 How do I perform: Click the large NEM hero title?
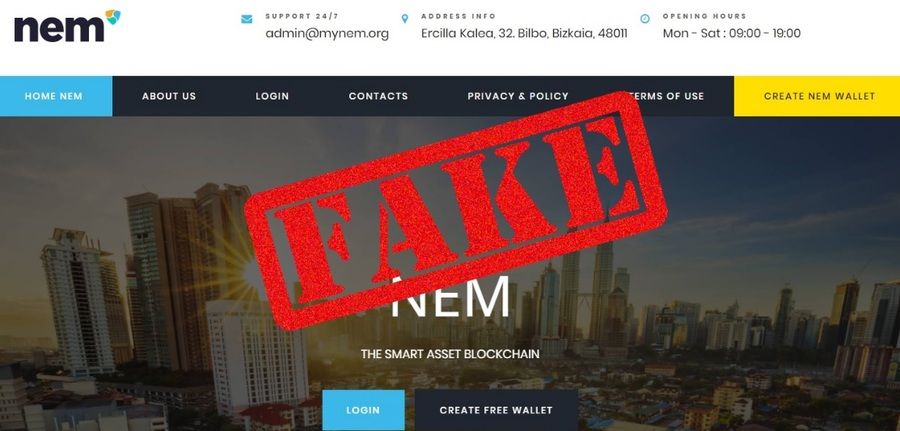(x=450, y=297)
